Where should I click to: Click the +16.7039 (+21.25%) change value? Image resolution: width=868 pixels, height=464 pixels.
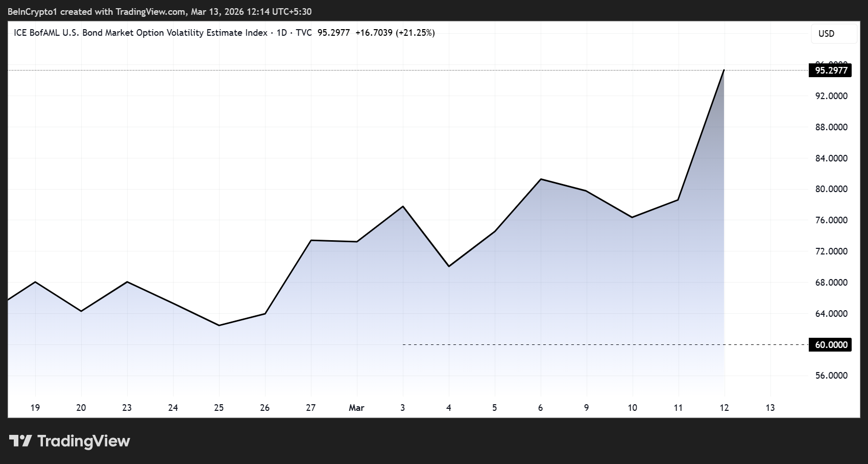tap(395, 33)
